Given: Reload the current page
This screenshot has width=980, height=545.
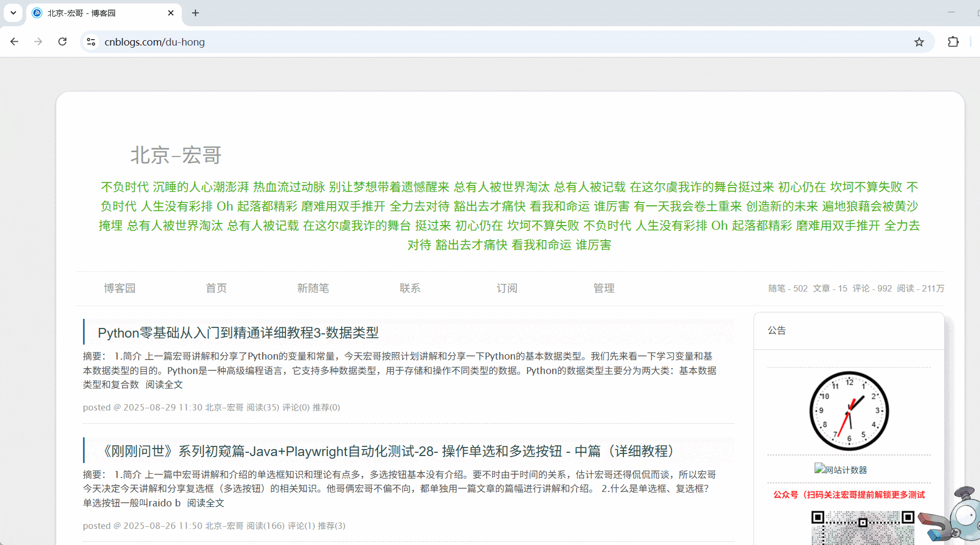Looking at the screenshot, I should (x=63, y=42).
